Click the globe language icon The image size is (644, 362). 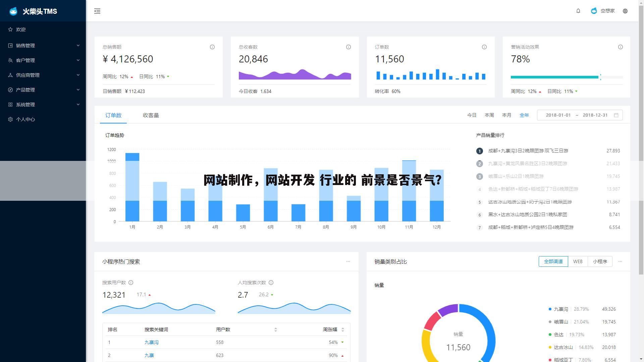coord(625,11)
